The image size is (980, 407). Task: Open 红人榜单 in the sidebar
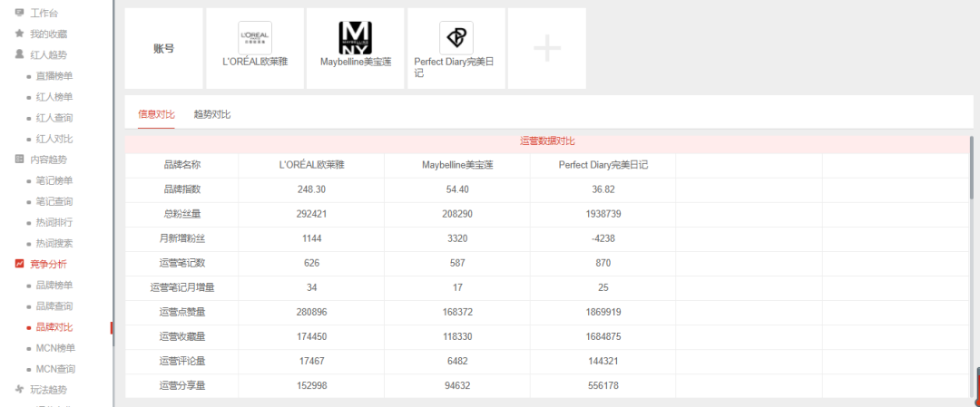54,97
